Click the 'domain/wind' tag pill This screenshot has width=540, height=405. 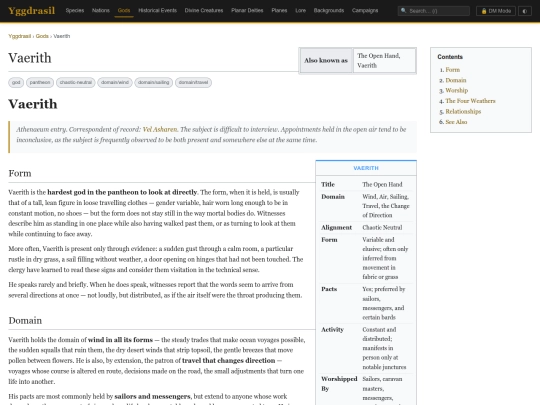pos(115,82)
